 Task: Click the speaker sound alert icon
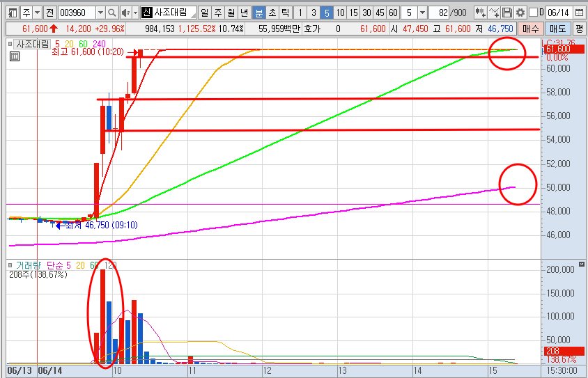[x=126, y=13]
